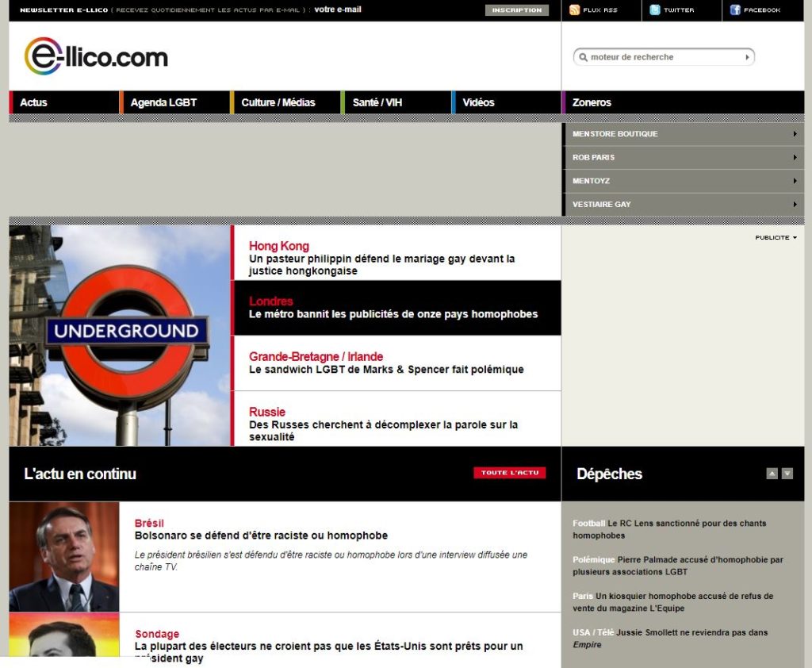Screen dimensions: 812x668
Task: Expand the Menstore Boutique arrow
Action: coord(795,134)
